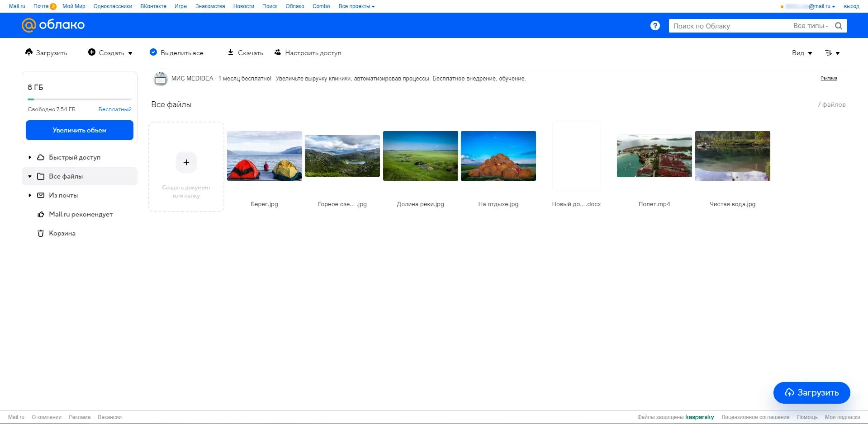
Task: Click the Поиск по Облаку search field
Action: tap(729, 26)
